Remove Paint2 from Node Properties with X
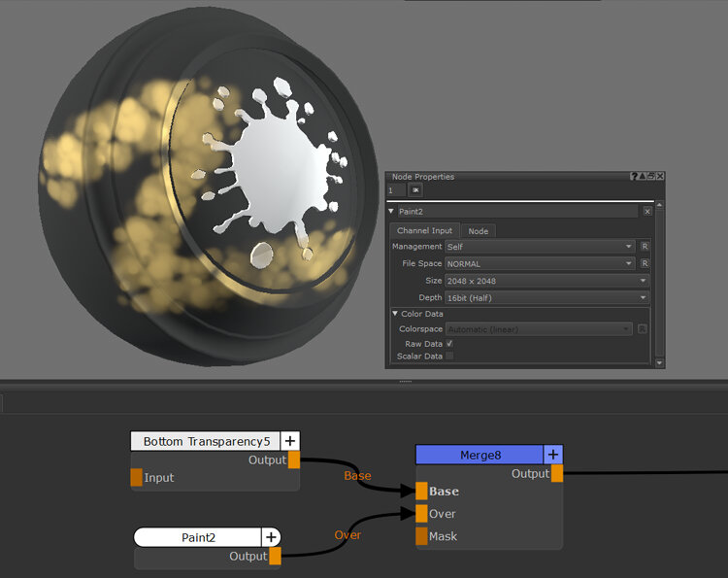The width and height of the screenshot is (728, 578). click(x=647, y=211)
